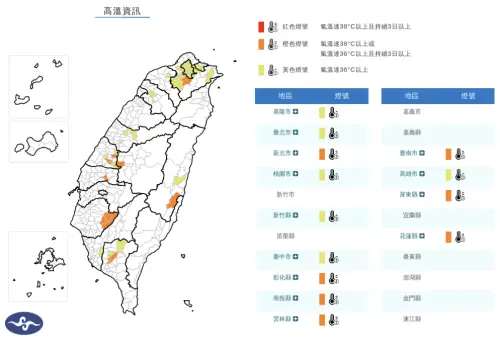Click the thermometer icon in 南投縣 row
Screen dimensions: 500x361
[334, 299]
